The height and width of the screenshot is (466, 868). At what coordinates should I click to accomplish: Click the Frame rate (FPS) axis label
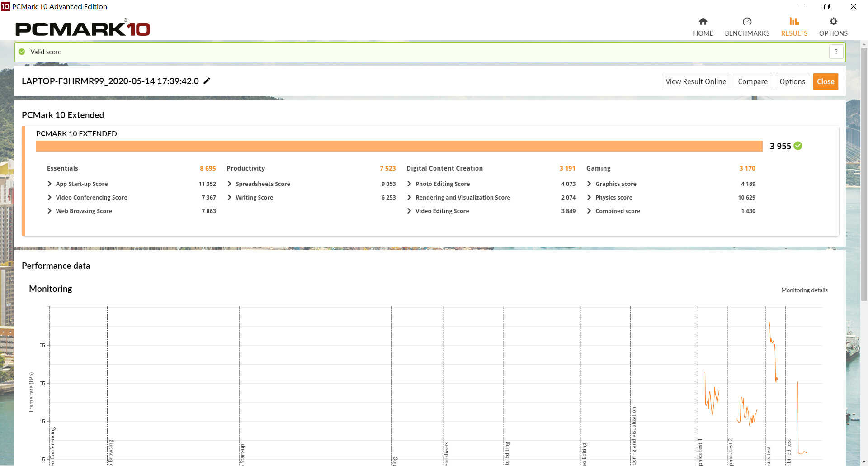click(x=31, y=392)
